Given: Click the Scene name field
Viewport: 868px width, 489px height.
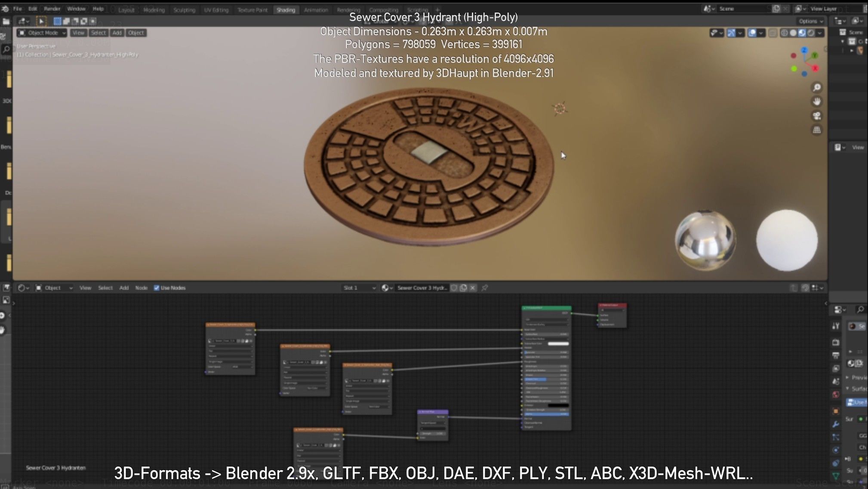Looking at the screenshot, I should pyautogui.click(x=743, y=9).
